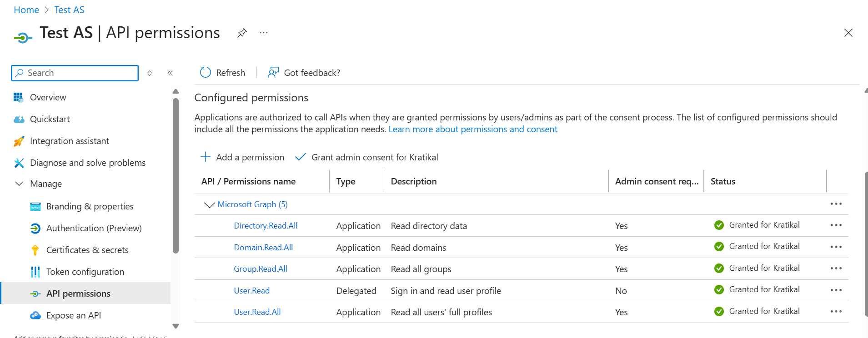Click the Got feedback person icon
Image resolution: width=868 pixels, height=338 pixels.
(273, 73)
